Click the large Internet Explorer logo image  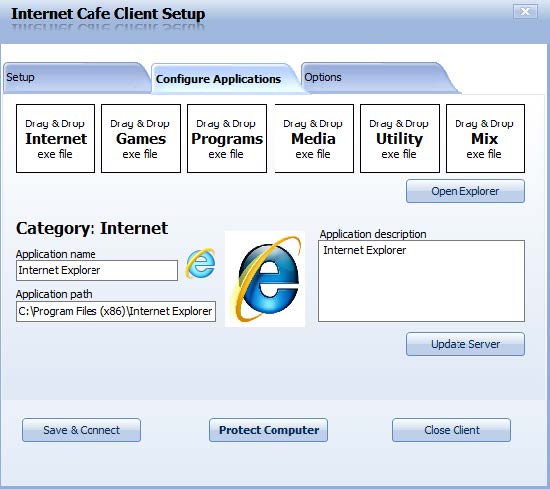(x=265, y=279)
